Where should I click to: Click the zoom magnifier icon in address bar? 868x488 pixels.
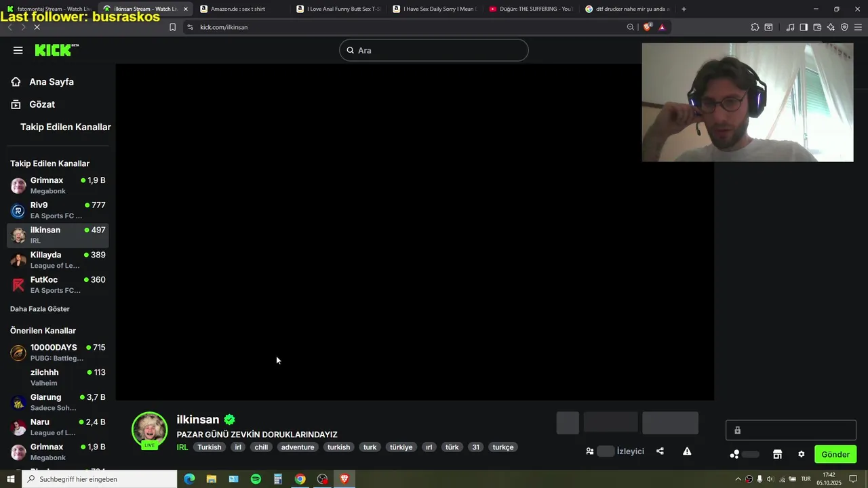pyautogui.click(x=631, y=27)
